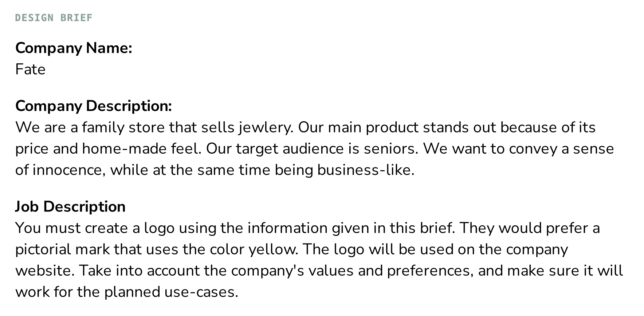Click the word jewlery

click(266, 127)
